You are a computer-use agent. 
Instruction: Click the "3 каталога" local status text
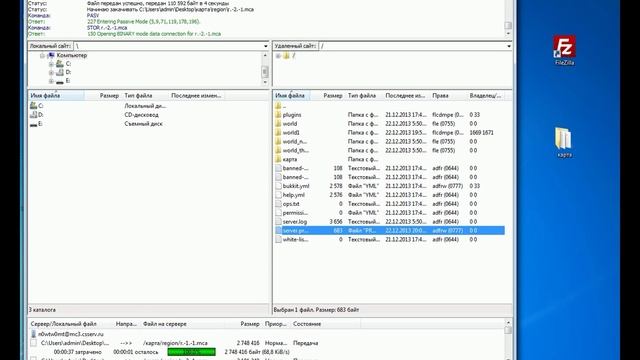pos(42,310)
